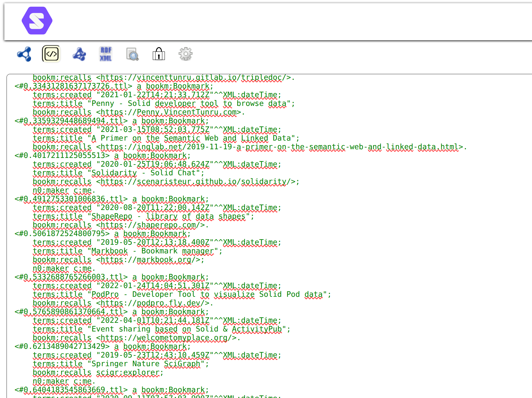Screen dimensions: 532x398
Task: Click created date "2020-08-20T11:22:00.142Z"
Action: click(155, 208)
